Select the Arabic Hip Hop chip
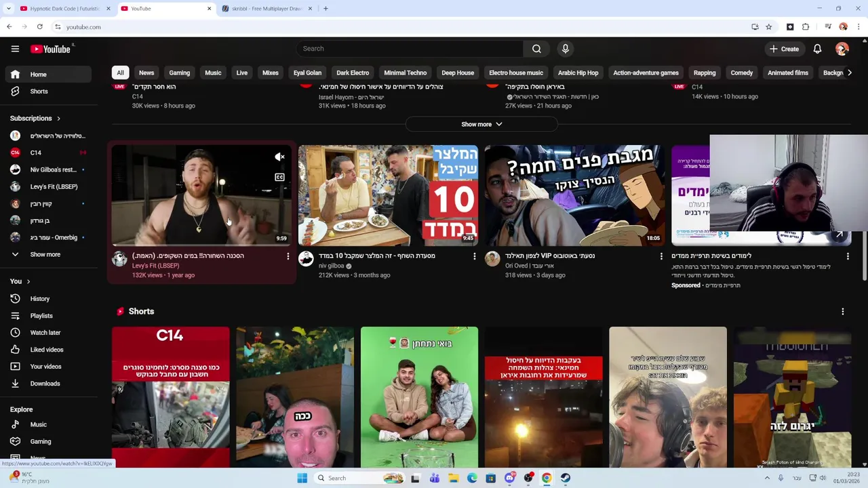Image resolution: width=868 pixels, height=488 pixels. click(x=578, y=73)
